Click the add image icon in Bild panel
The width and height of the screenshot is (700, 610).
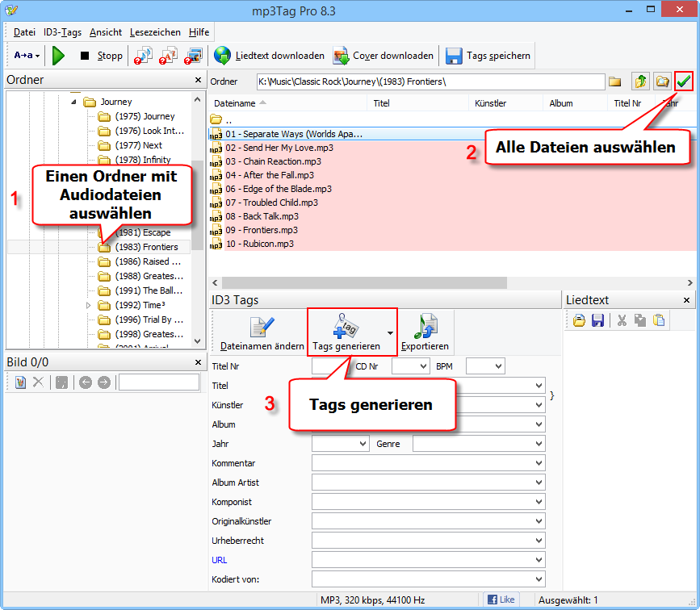[21, 382]
